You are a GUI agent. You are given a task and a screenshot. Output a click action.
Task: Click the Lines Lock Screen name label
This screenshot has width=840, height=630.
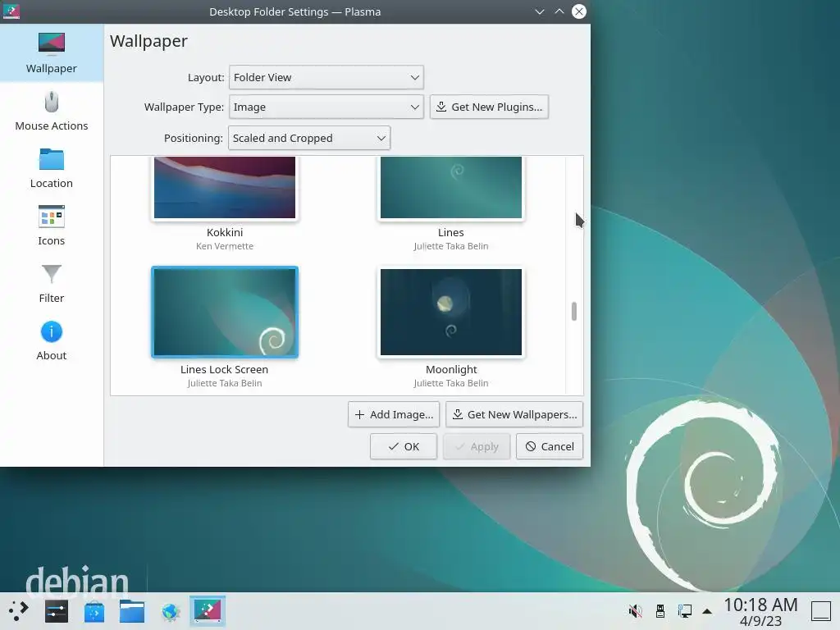224,370
